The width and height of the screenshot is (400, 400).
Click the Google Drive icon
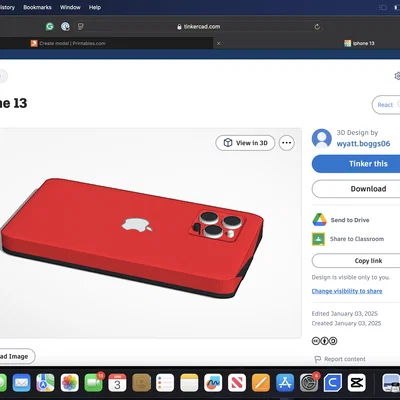coord(319,220)
